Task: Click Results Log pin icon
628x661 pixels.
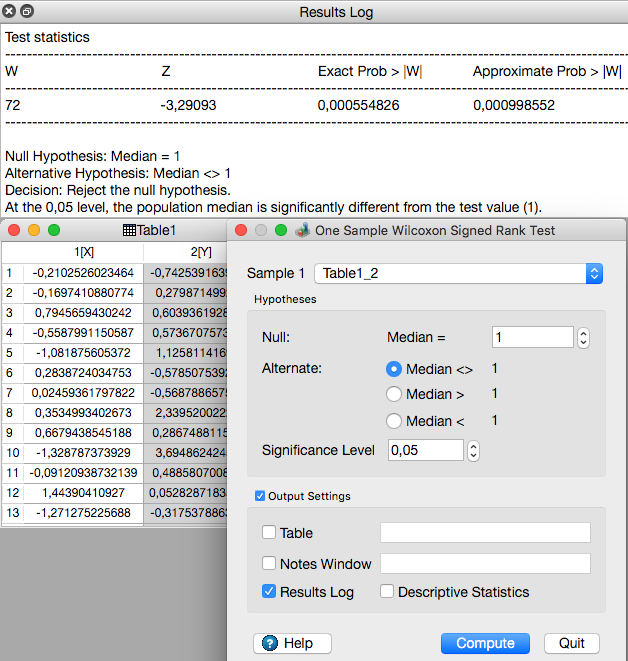Action: click(x=10, y=12)
